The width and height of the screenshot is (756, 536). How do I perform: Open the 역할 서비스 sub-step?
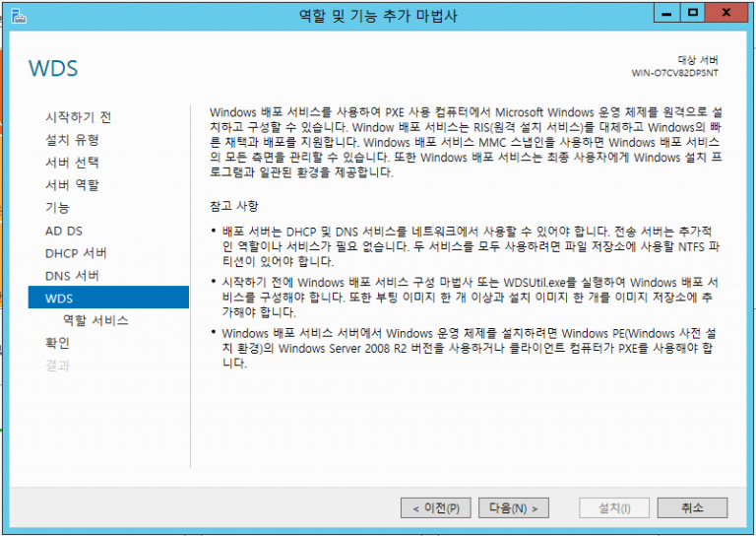(x=95, y=320)
